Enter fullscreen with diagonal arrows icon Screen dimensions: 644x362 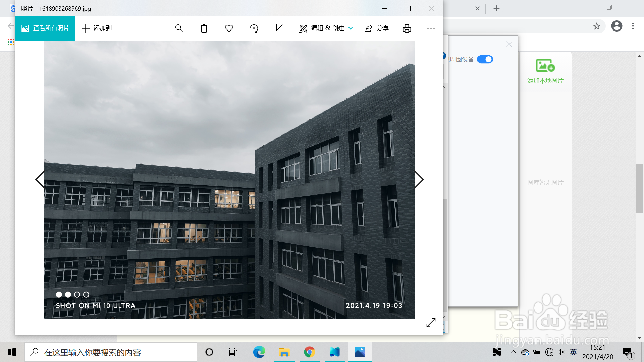click(x=431, y=323)
